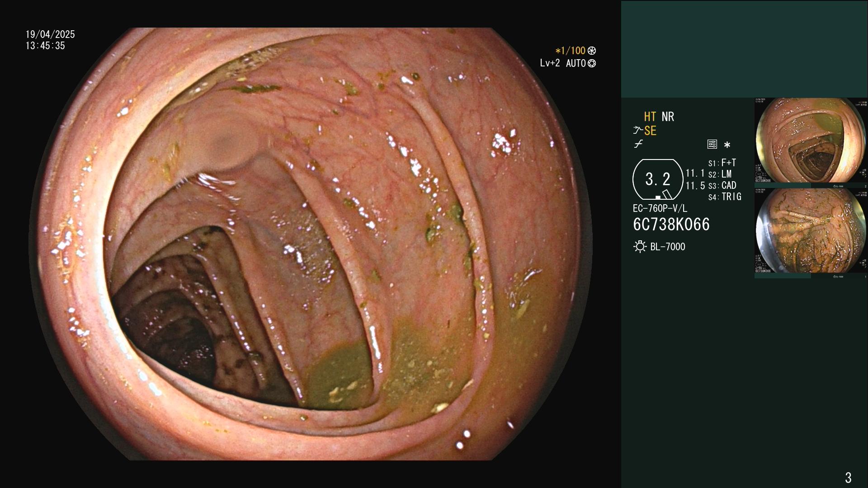Click the shutter speed icon after 1/100
The image size is (868, 488).
coord(592,51)
